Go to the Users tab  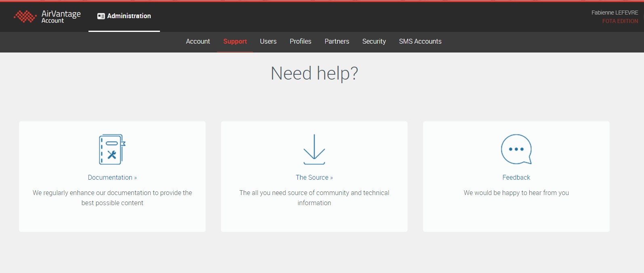click(x=268, y=42)
